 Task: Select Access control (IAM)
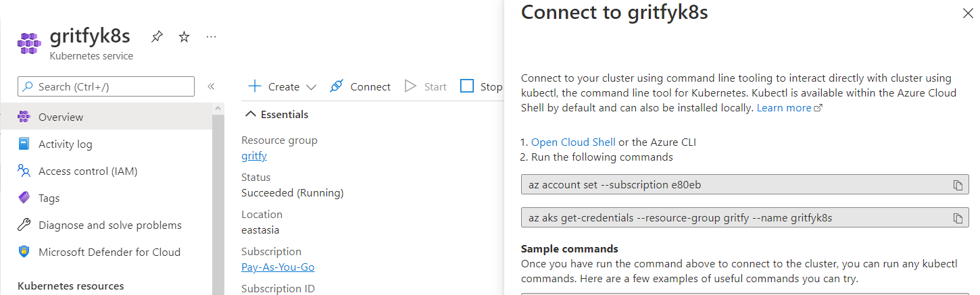tap(88, 171)
